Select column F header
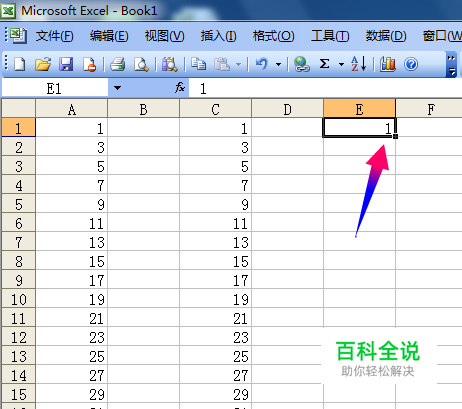The image size is (462, 409). tap(429, 109)
